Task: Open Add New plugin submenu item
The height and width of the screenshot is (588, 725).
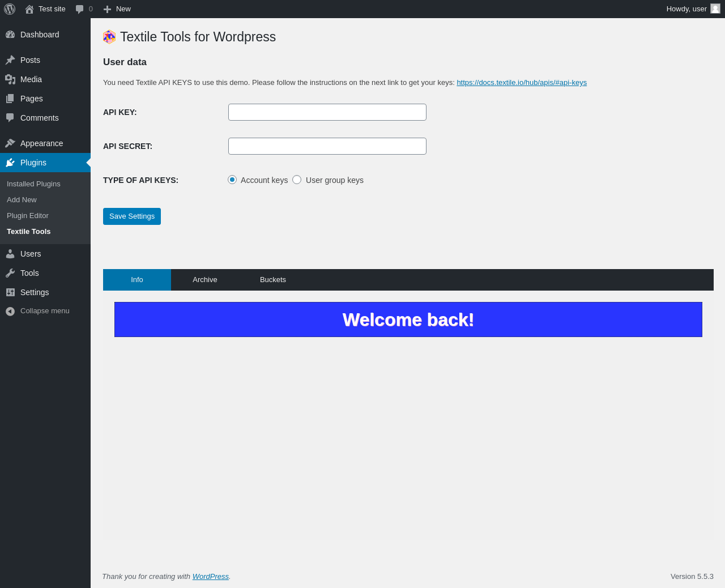Action: pos(22,200)
